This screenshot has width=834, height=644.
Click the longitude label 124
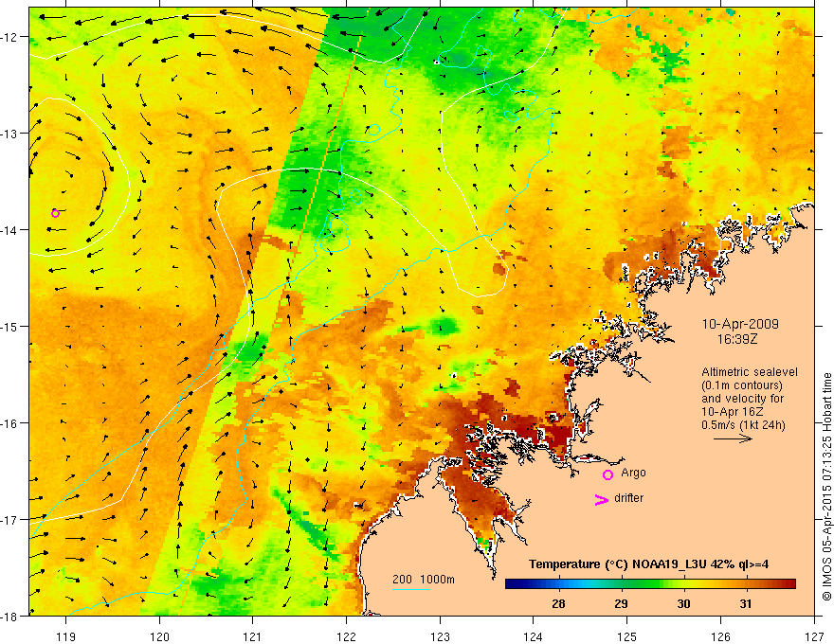coord(534,636)
